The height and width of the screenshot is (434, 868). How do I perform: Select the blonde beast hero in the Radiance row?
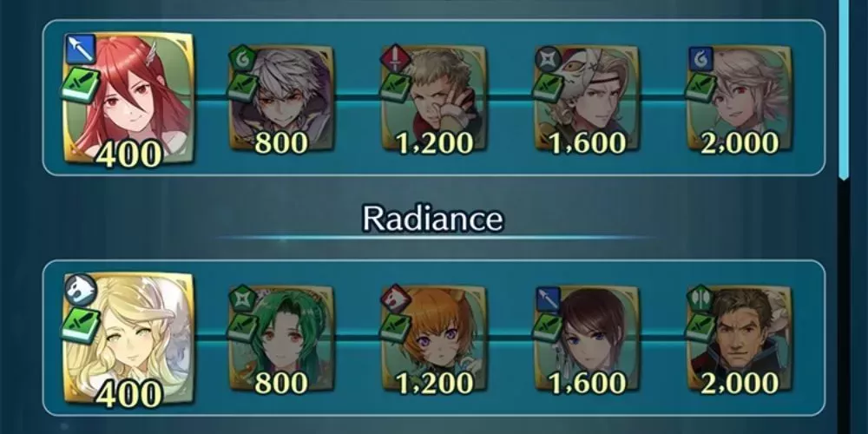(x=128, y=339)
